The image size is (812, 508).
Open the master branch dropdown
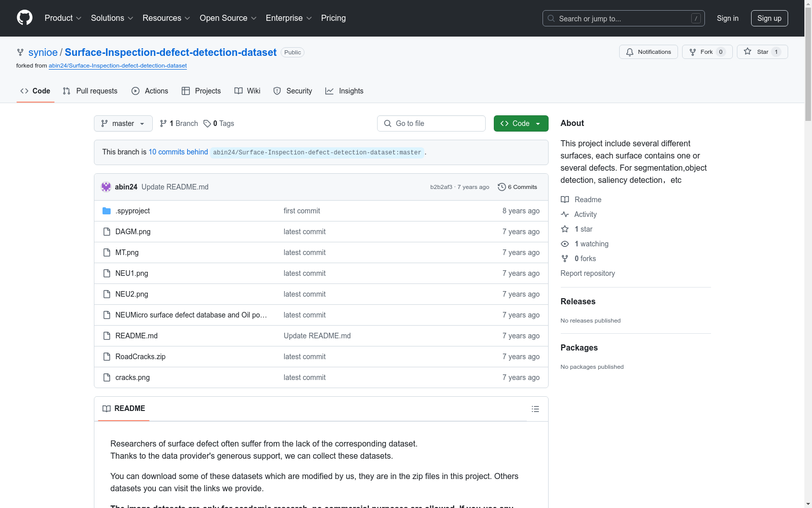point(123,123)
